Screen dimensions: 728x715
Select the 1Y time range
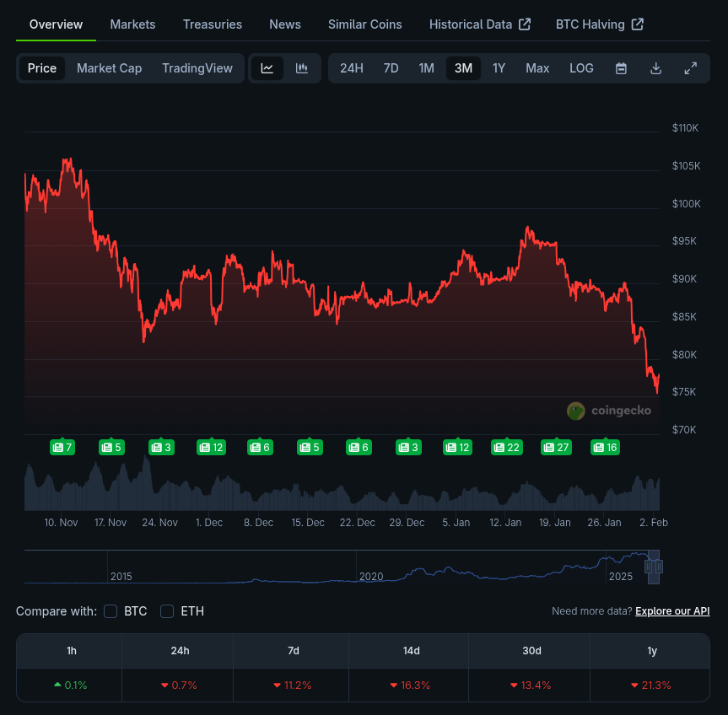(499, 68)
